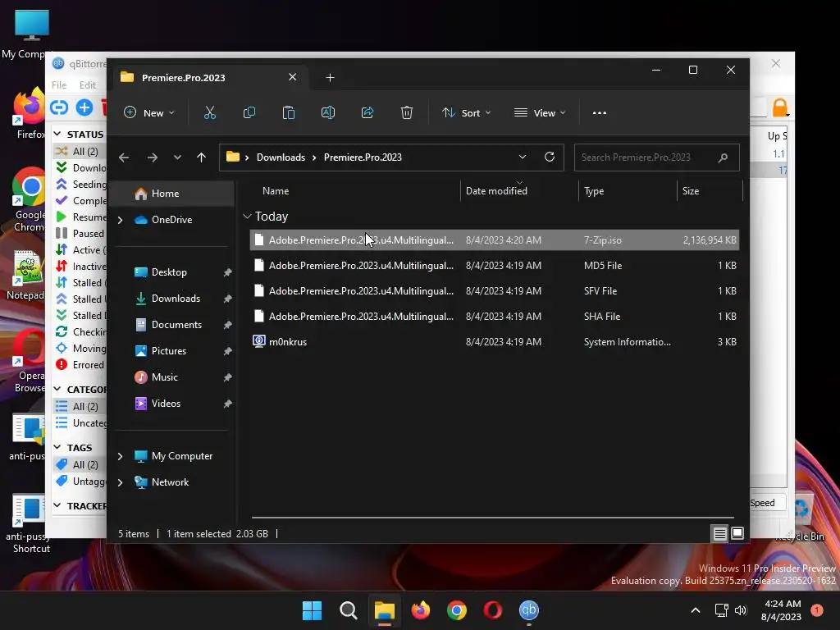Expand the address bar history dropdown
840x630 pixels.
(523, 157)
